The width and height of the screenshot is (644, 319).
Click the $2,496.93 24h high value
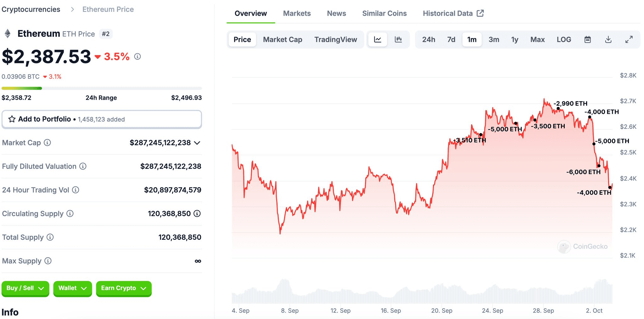tap(186, 98)
